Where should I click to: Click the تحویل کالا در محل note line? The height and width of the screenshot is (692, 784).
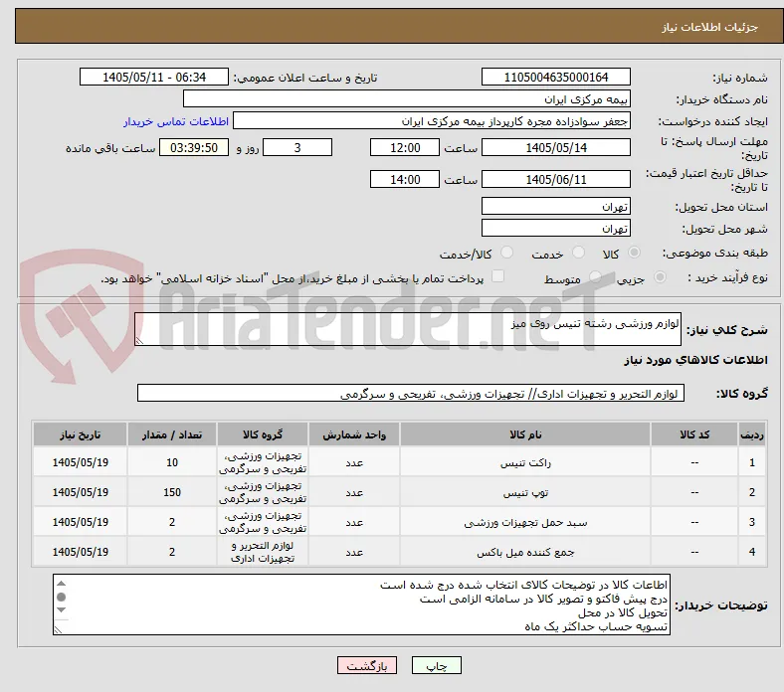[x=623, y=612]
